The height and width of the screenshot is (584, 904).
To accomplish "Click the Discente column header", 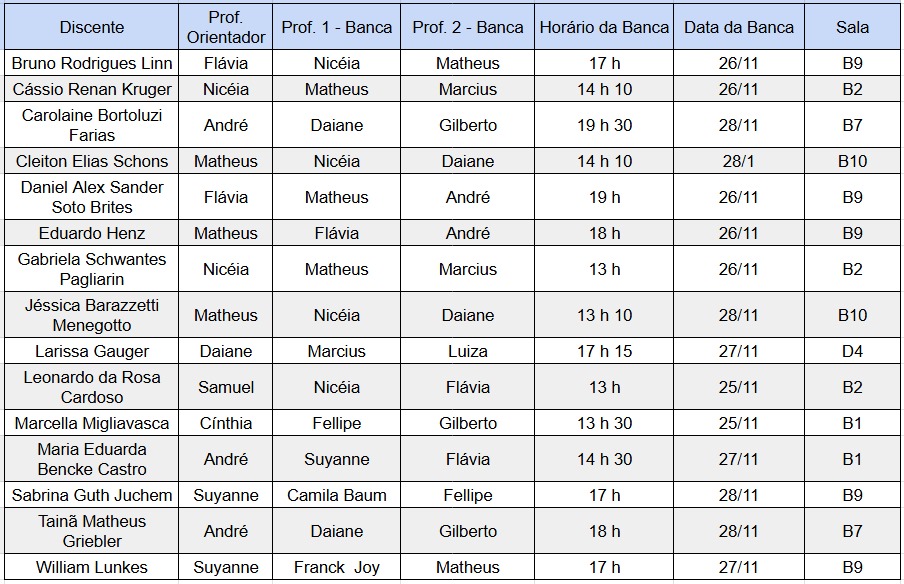I will click(92, 27).
